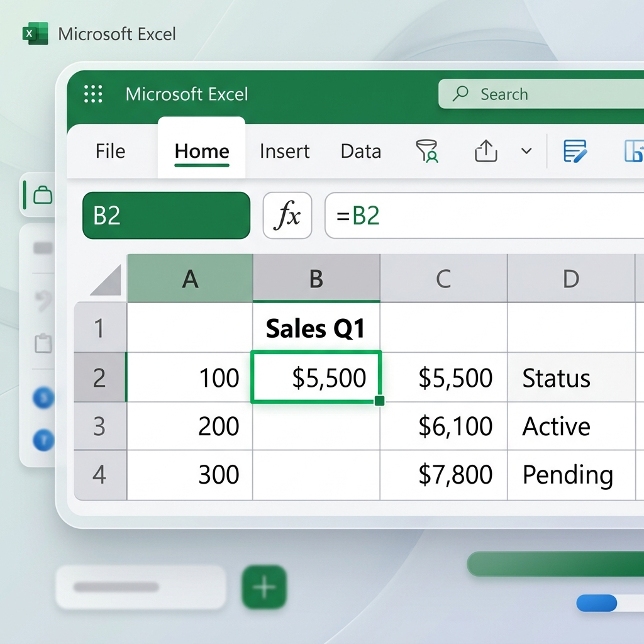Select row 1 header
The height and width of the screenshot is (644, 644).
click(x=100, y=327)
